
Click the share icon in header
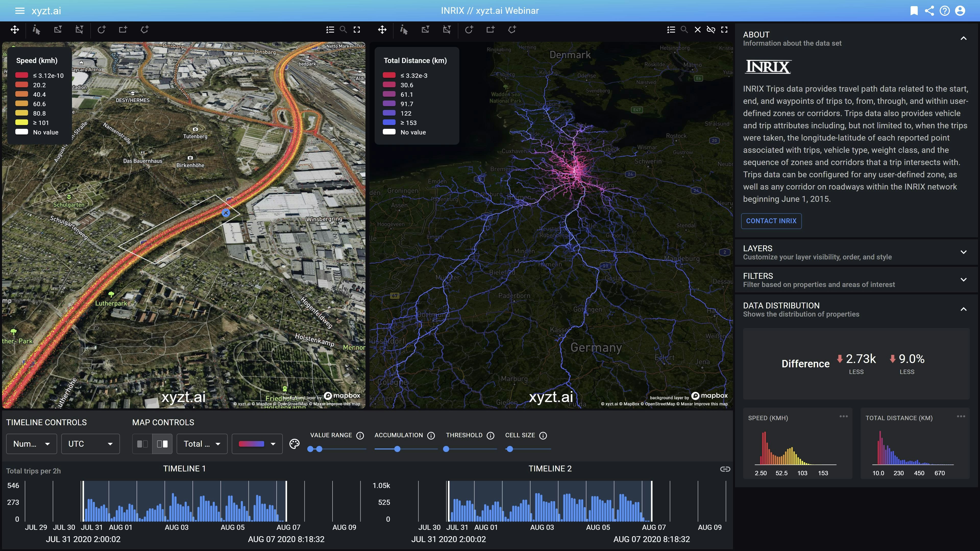coord(929,11)
